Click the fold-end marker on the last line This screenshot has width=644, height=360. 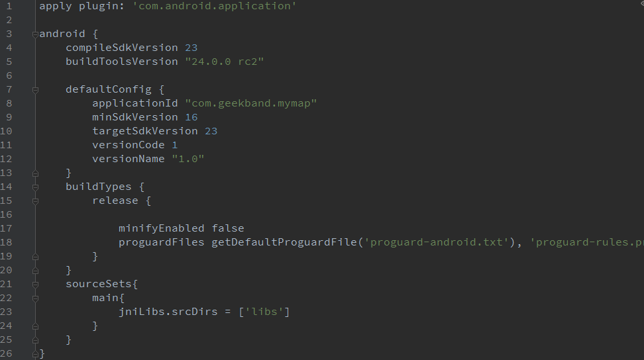click(x=35, y=354)
